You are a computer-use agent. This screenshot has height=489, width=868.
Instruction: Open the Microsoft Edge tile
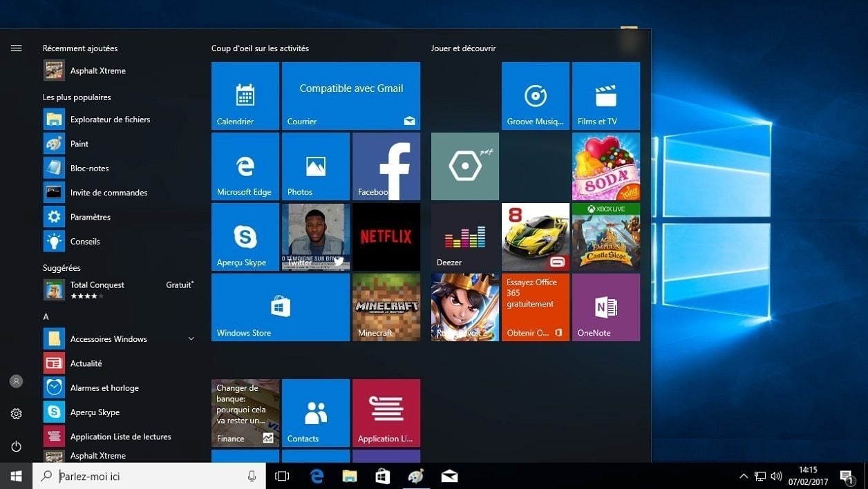(x=245, y=166)
